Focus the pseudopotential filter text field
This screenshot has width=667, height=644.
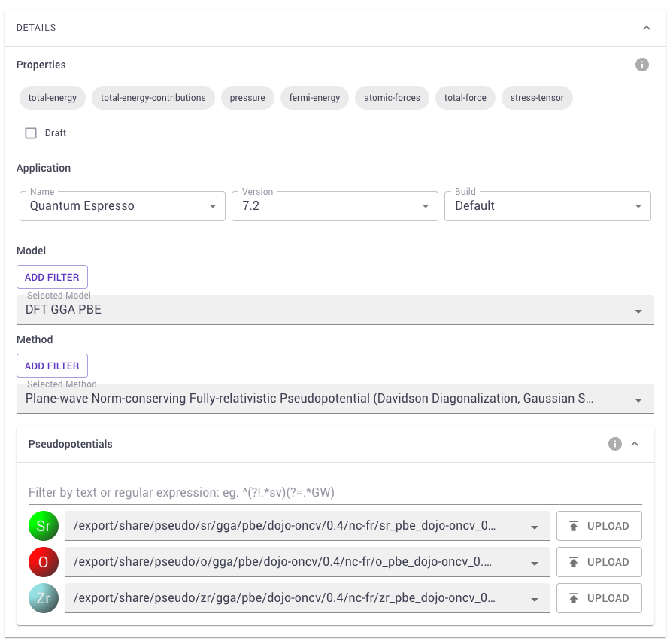click(335, 493)
